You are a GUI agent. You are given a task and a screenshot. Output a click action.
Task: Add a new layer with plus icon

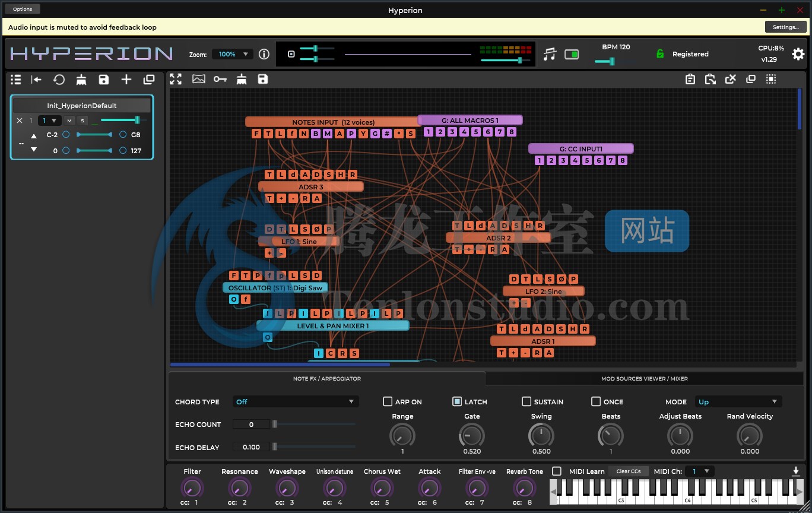tap(126, 80)
